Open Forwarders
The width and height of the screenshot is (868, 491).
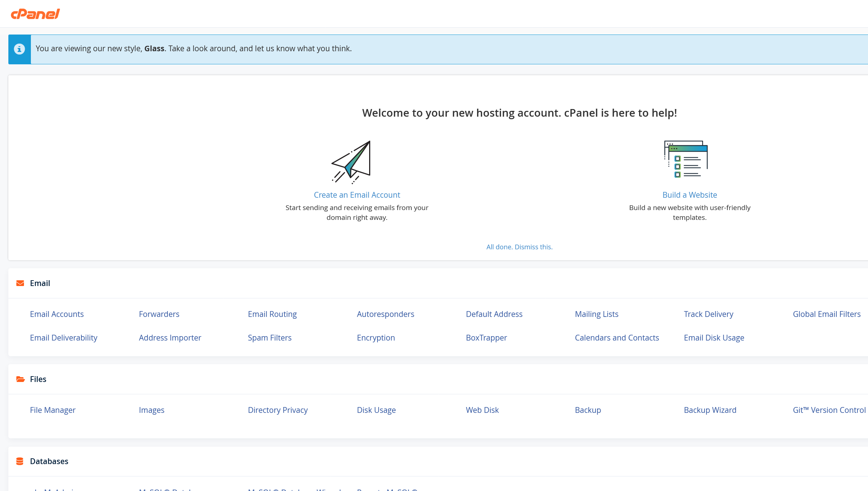[159, 314]
